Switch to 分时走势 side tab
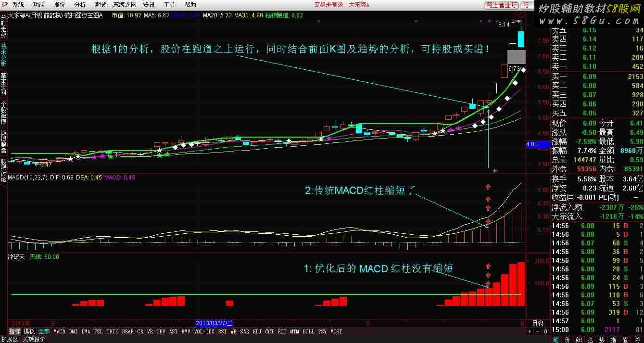 (4, 26)
